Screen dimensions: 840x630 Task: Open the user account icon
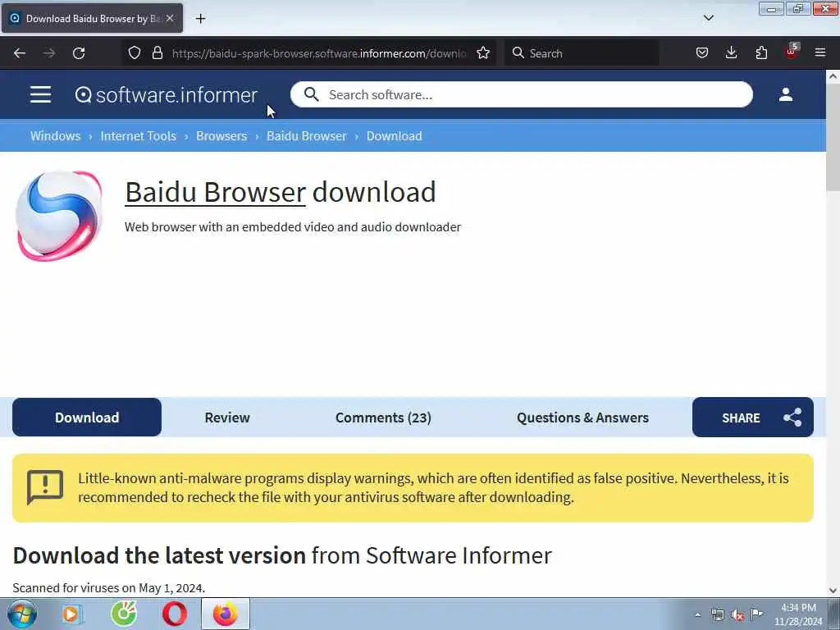point(785,95)
